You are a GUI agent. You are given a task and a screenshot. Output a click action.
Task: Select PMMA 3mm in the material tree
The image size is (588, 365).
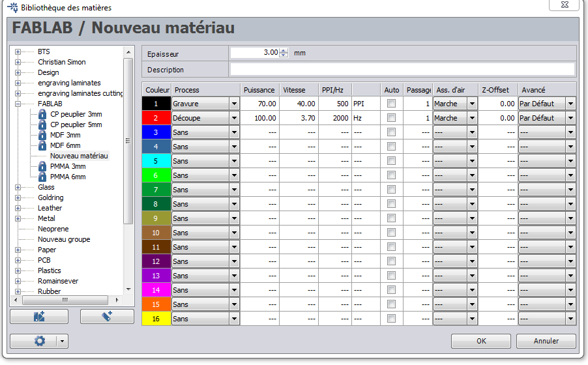(x=68, y=166)
